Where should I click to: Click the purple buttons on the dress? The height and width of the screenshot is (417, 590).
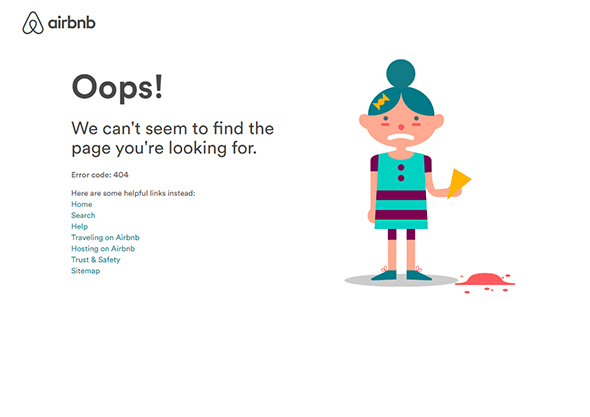[401, 173]
